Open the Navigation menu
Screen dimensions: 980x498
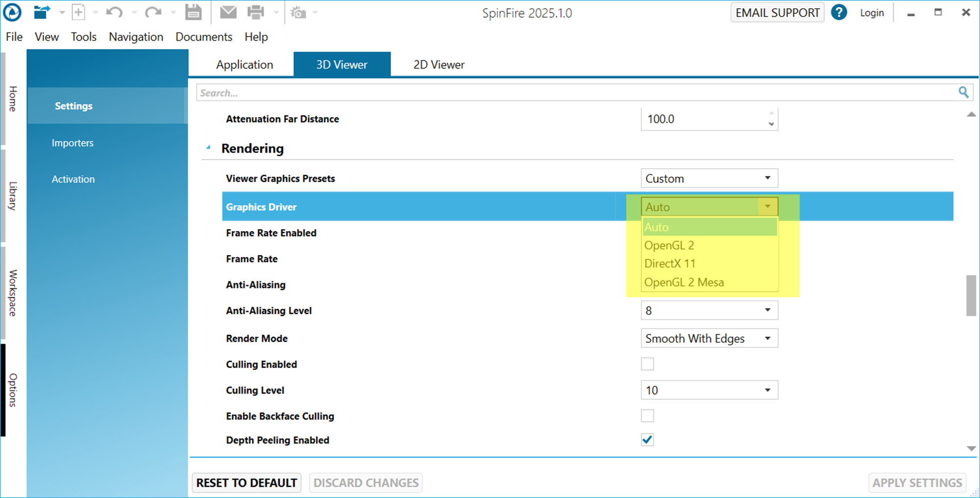[136, 37]
